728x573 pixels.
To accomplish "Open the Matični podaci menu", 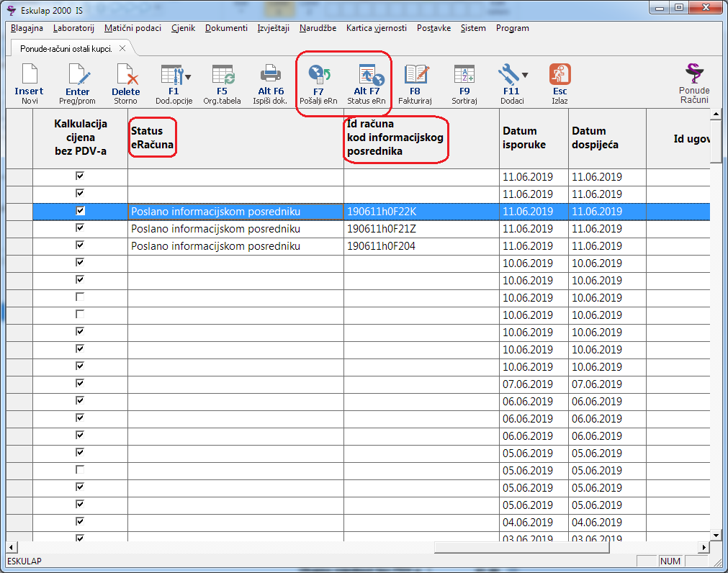I will (x=132, y=28).
